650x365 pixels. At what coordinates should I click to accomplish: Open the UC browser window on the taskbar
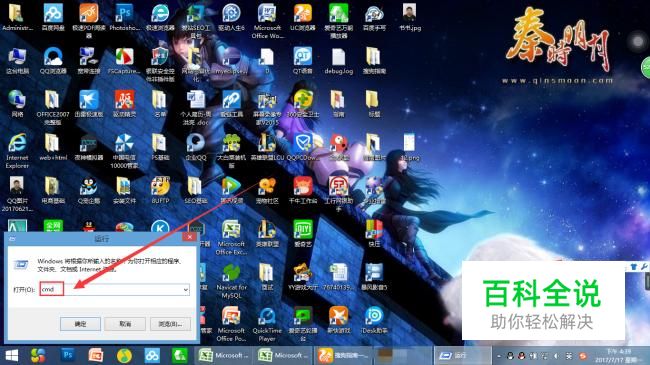tap(342, 355)
